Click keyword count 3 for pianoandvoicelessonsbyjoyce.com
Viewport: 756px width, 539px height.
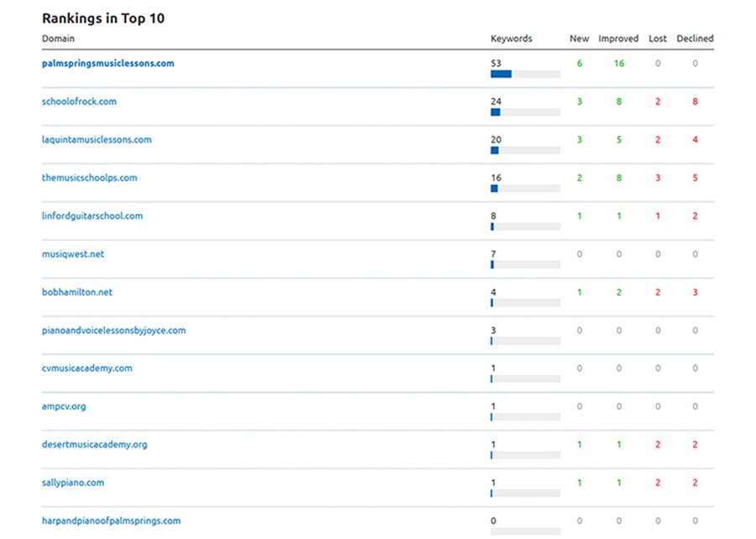[493, 330]
